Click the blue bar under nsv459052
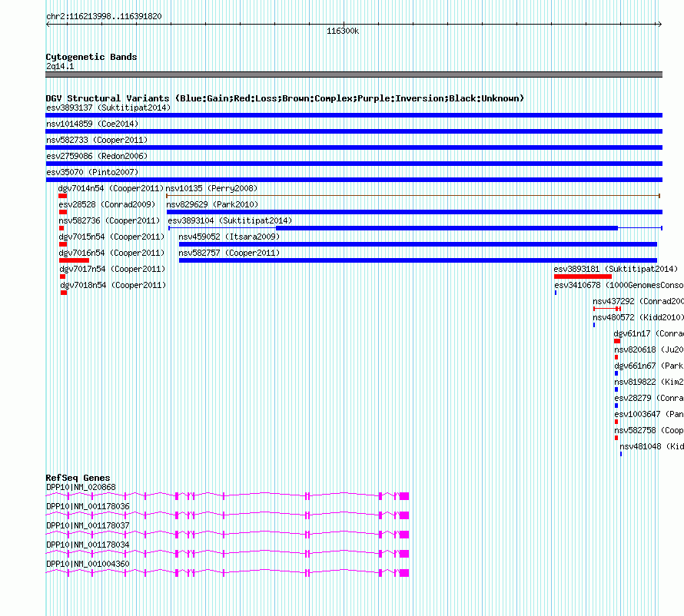Image resolution: width=684 pixels, height=616 pixels. (418, 244)
